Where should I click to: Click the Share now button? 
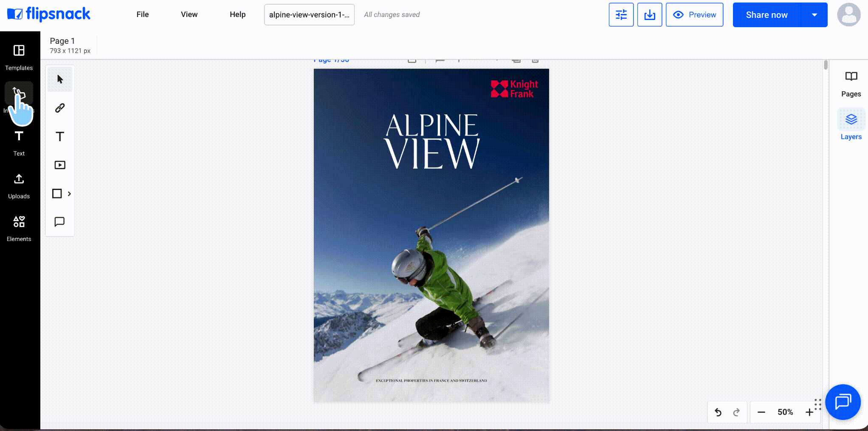coord(767,15)
